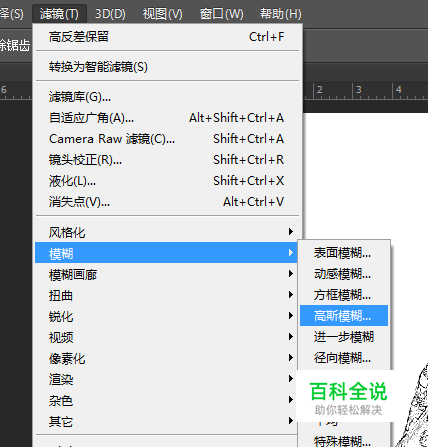Expand the 扭曲 submenu
Image resolution: width=428 pixels, height=447 pixels.
coord(166,295)
